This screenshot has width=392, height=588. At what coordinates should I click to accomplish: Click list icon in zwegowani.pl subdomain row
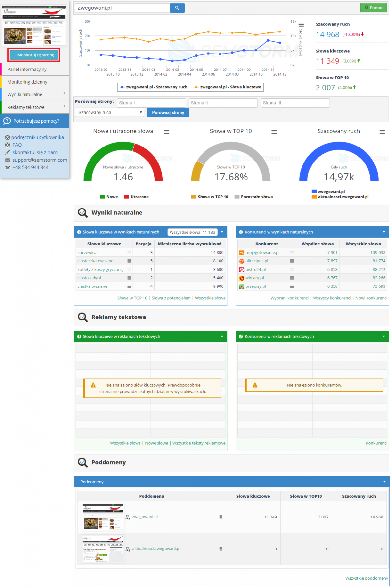220,517
